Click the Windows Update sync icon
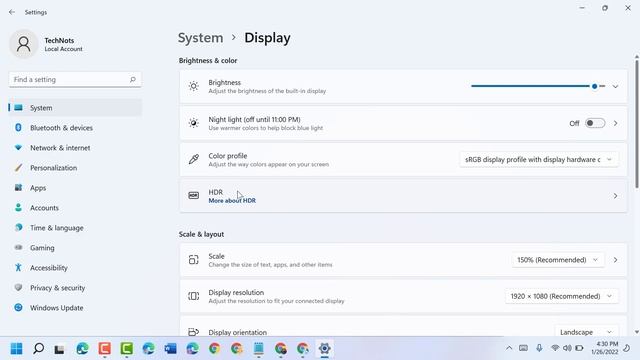This screenshot has height=360, width=640. tap(18, 308)
